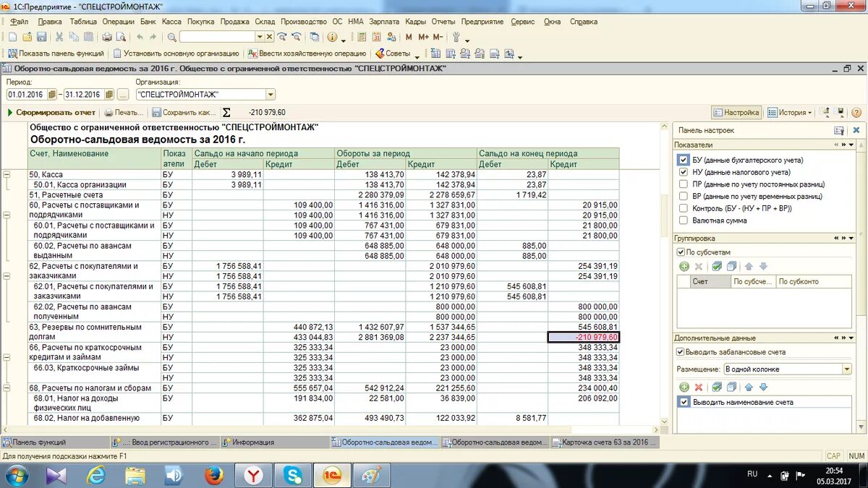The height and width of the screenshot is (488, 868).
Task: Click the orange question mark help icon
Action: coord(856,113)
